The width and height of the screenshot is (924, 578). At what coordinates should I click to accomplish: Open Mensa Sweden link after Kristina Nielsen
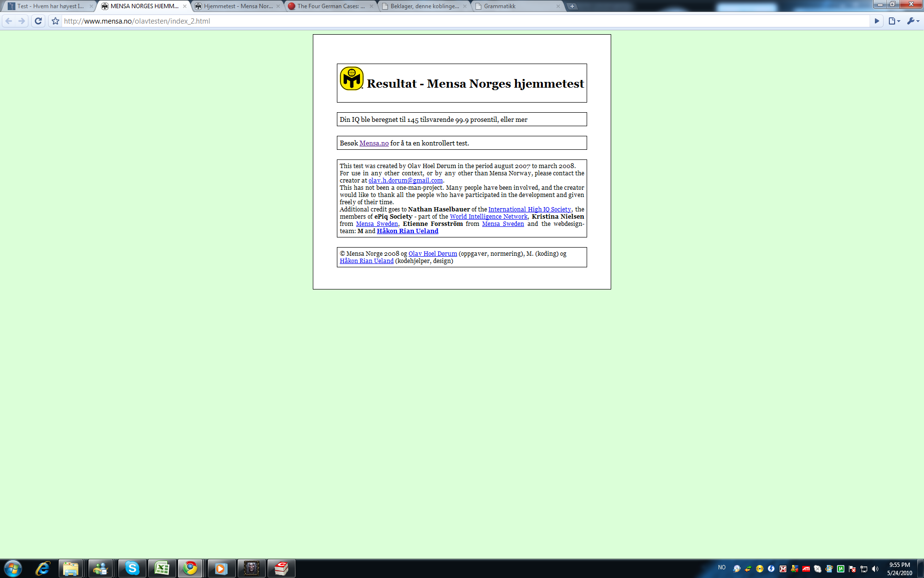click(x=377, y=224)
